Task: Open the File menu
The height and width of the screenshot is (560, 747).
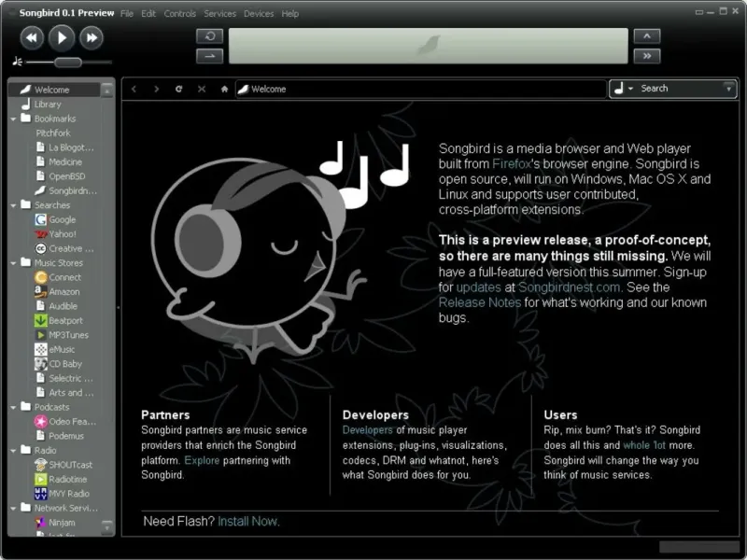Action: coord(127,14)
